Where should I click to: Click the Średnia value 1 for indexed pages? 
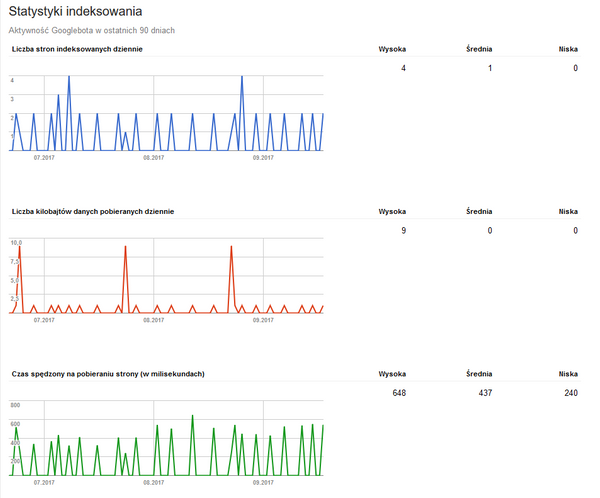coord(489,68)
